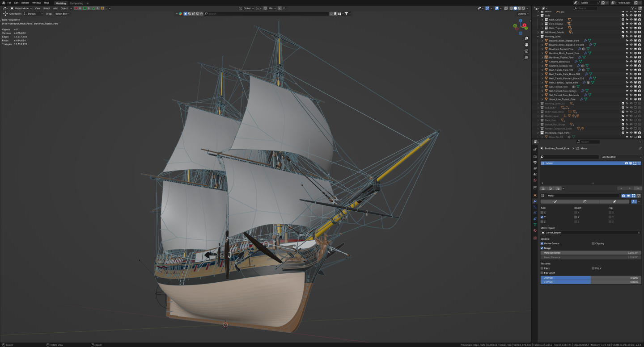The height and width of the screenshot is (347, 644).
Task: Click the Options button in viewport header
Action: [x=523, y=14]
